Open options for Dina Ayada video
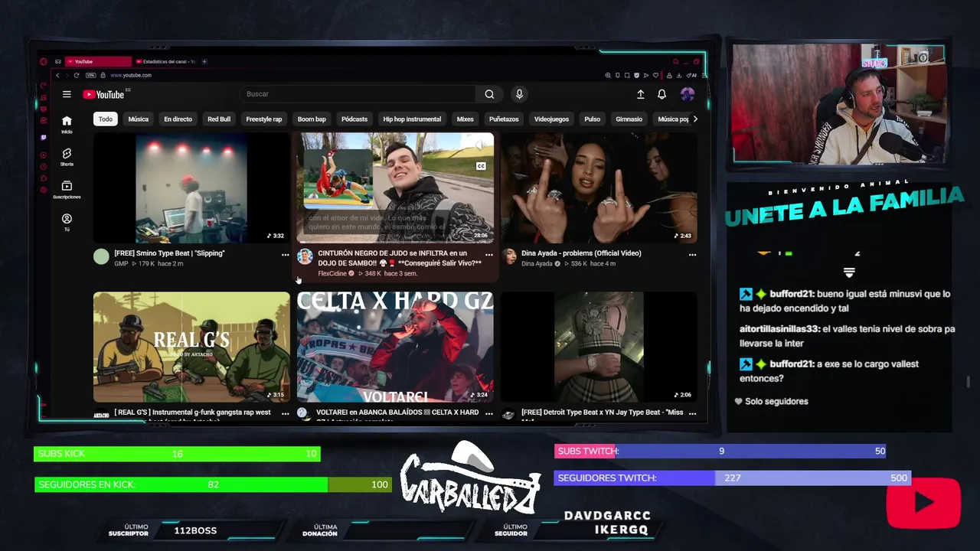This screenshot has height=551, width=980. point(692,254)
